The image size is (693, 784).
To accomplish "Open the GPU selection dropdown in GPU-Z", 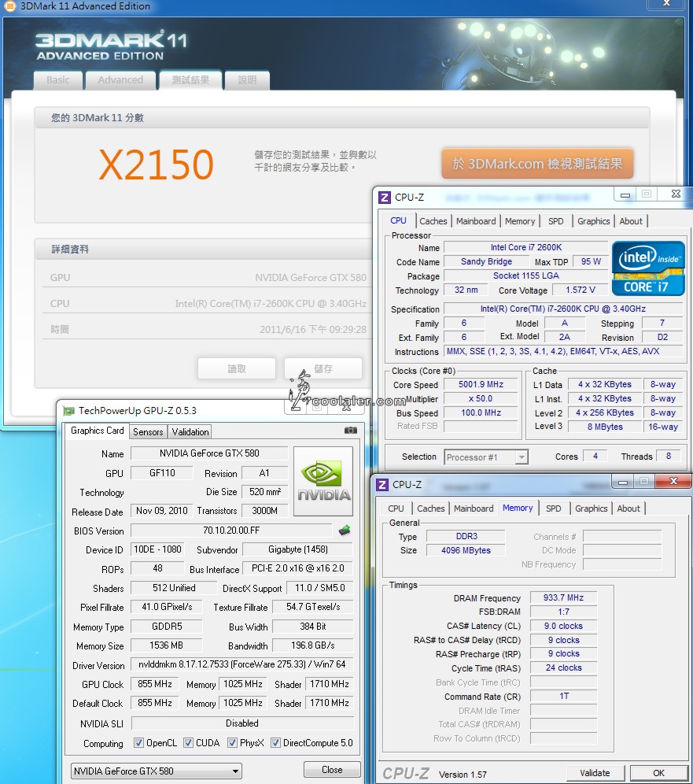I will click(157, 771).
